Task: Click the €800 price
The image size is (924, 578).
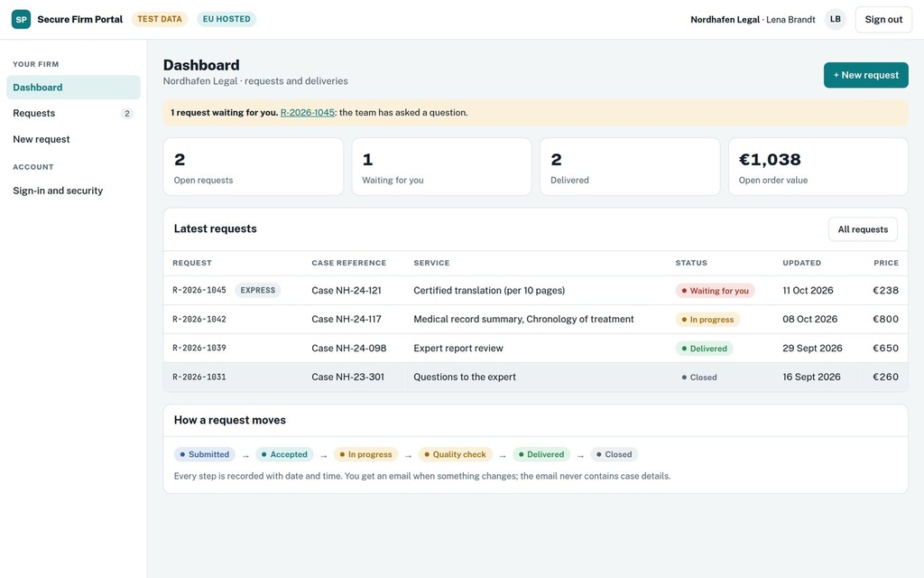Action: [885, 319]
